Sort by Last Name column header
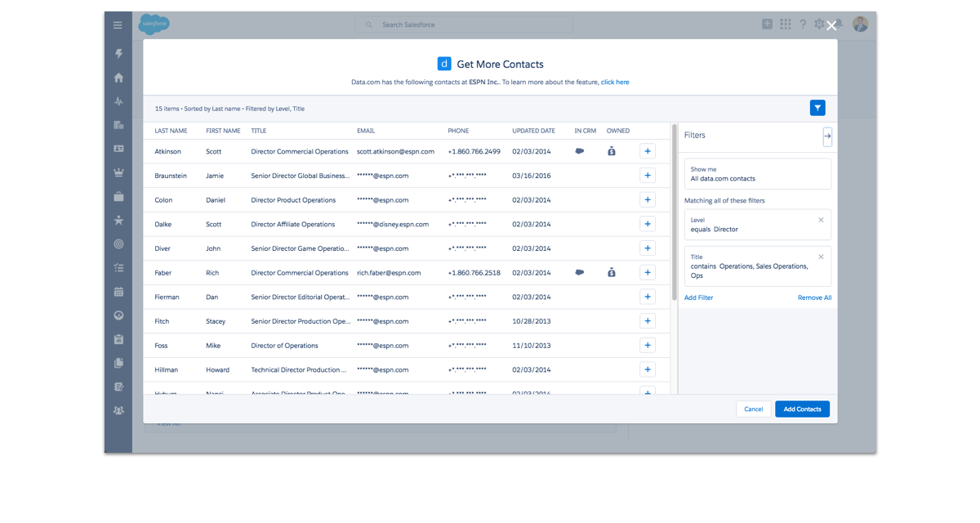The width and height of the screenshot is (980, 523). point(171,131)
